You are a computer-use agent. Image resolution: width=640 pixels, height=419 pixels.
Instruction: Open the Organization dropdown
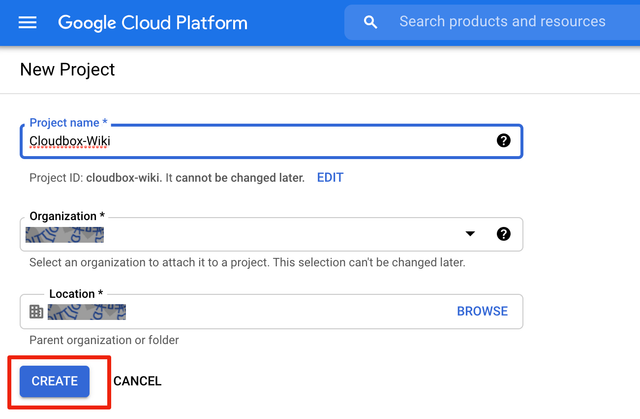coord(271,234)
